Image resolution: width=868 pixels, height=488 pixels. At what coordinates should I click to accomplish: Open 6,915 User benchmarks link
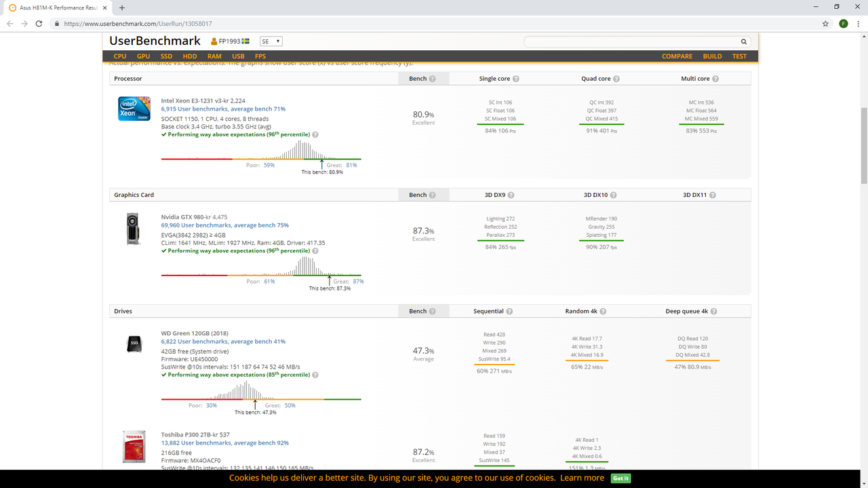pos(223,109)
